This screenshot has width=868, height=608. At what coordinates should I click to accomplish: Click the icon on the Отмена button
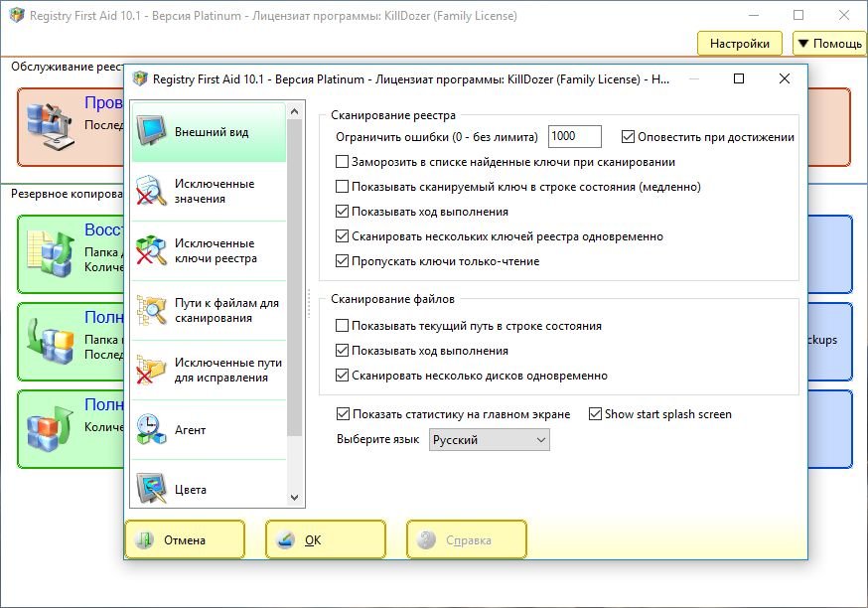[144, 539]
